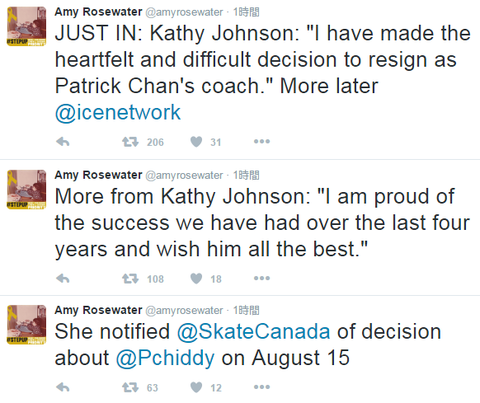Screen dimensions: 480x403
Task: Open the @icenetwork mention link
Action: point(118,112)
